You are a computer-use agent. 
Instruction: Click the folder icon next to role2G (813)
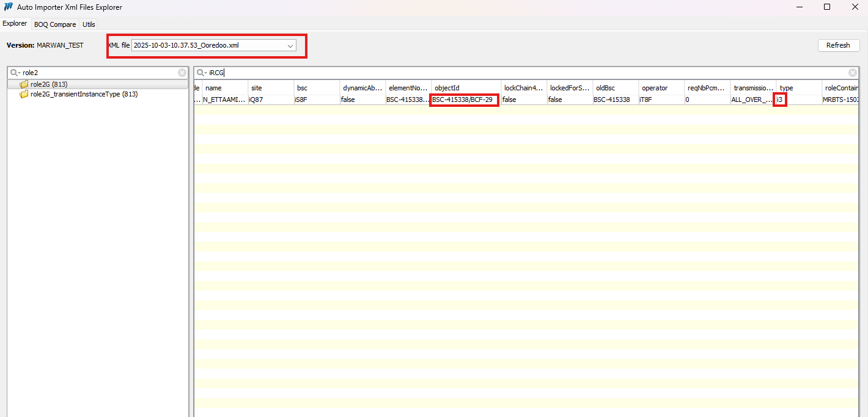pos(24,84)
